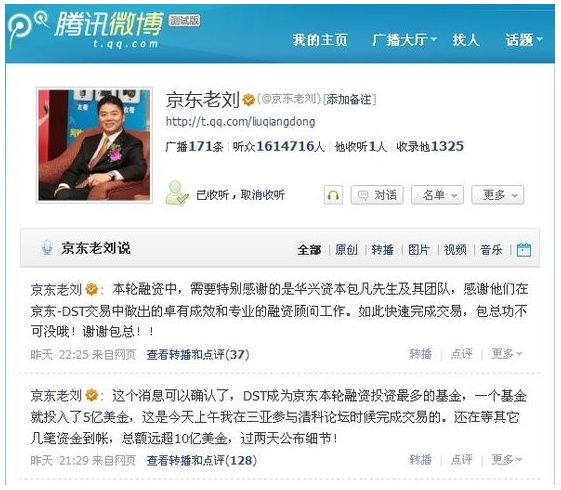Image resolution: width=561 pixels, height=490 pixels.
Task: Click the verified badge beside profile name
Action: tap(249, 99)
